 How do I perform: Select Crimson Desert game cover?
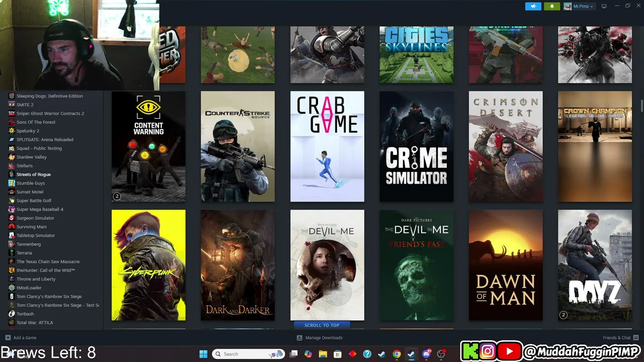[506, 146]
